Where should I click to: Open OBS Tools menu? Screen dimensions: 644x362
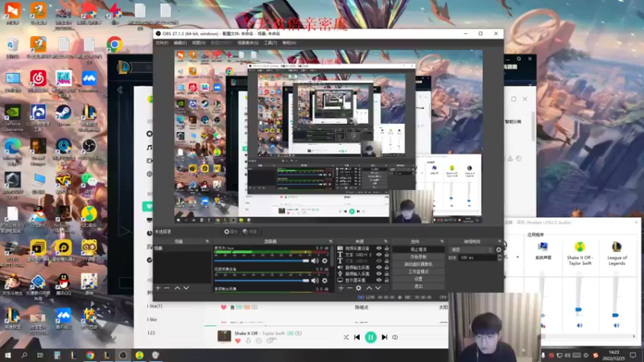coord(270,43)
